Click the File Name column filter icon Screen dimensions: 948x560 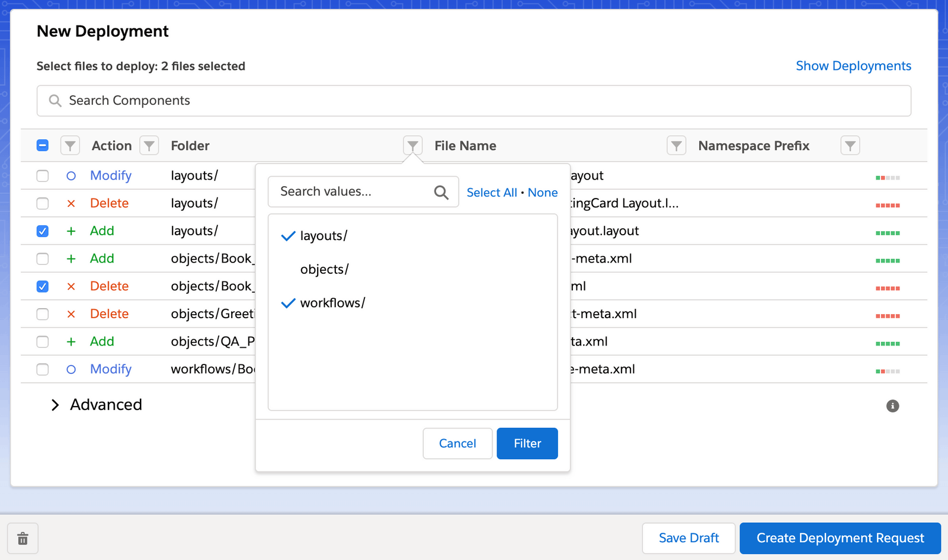[x=676, y=145]
